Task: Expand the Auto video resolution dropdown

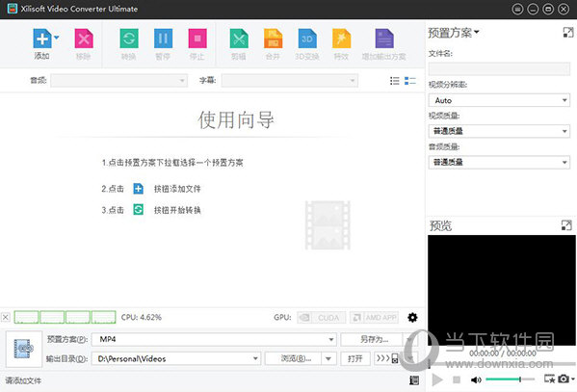Action: pos(499,100)
